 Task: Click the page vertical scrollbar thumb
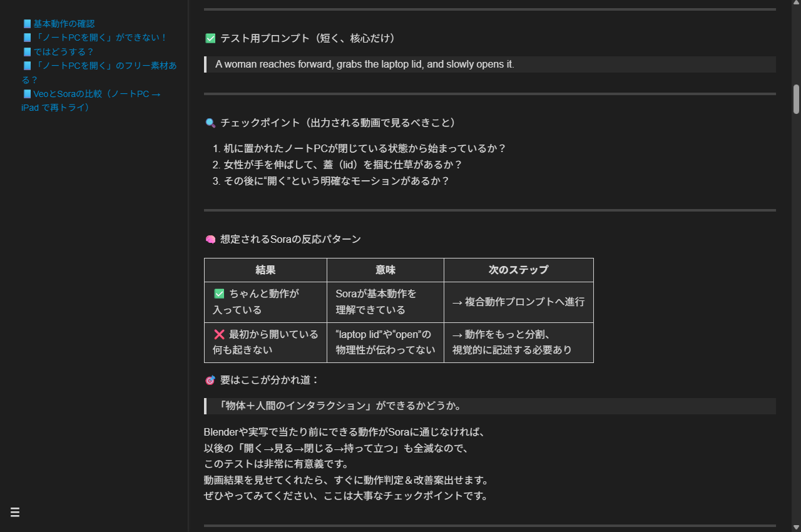click(x=796, y=99)
